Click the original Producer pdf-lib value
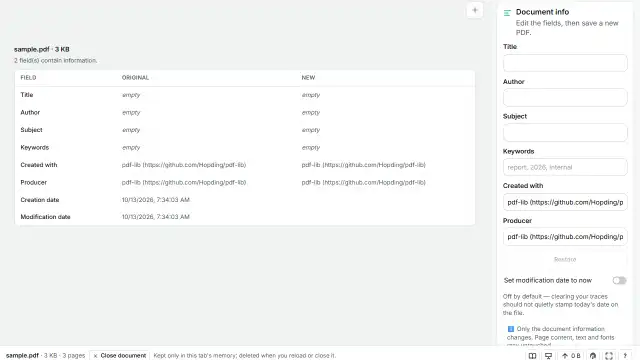 coord(184,182)
